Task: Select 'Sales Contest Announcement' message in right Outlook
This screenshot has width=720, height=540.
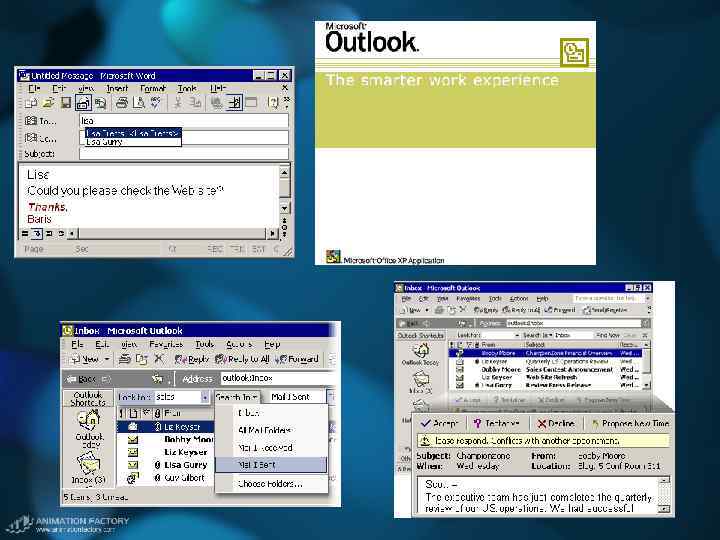Action: pyautogui.click(x=546, y=369)
